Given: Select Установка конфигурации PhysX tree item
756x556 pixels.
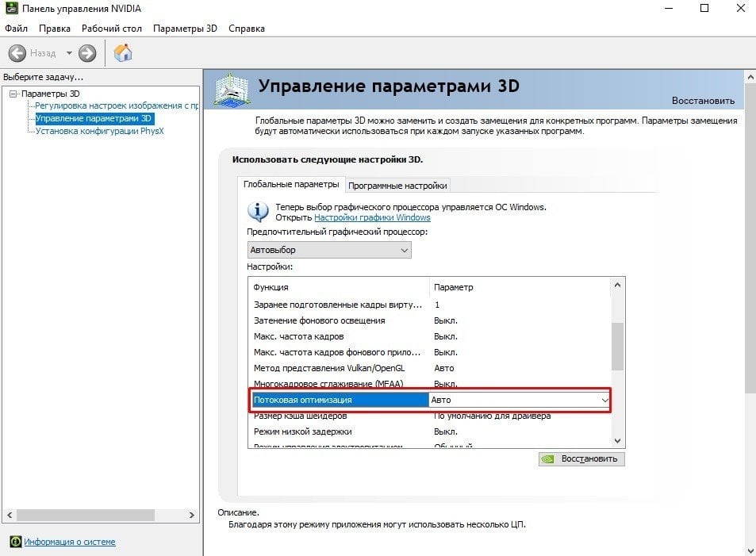Looking at the screenshot, I should pos(100,131).
